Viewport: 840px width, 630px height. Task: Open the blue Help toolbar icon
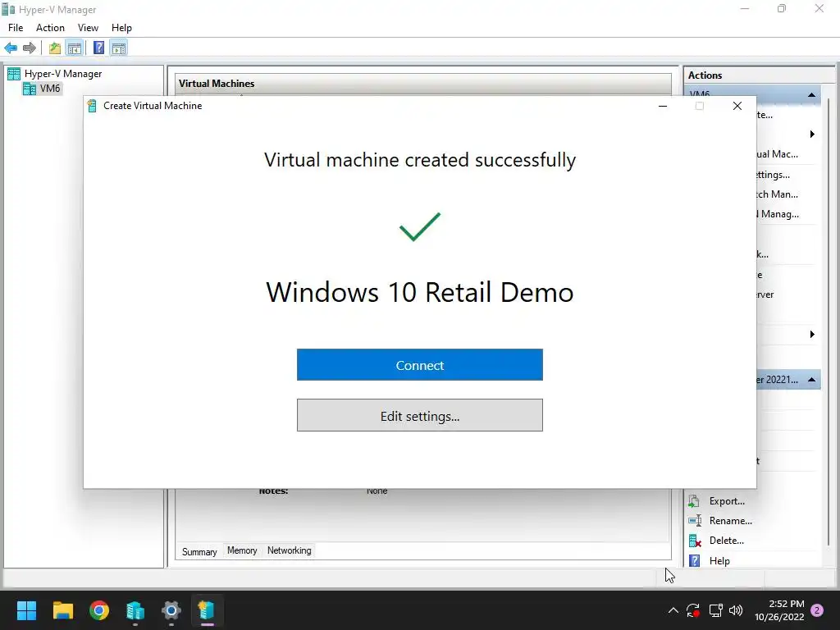pyautogui.click(x=98, y=48)
